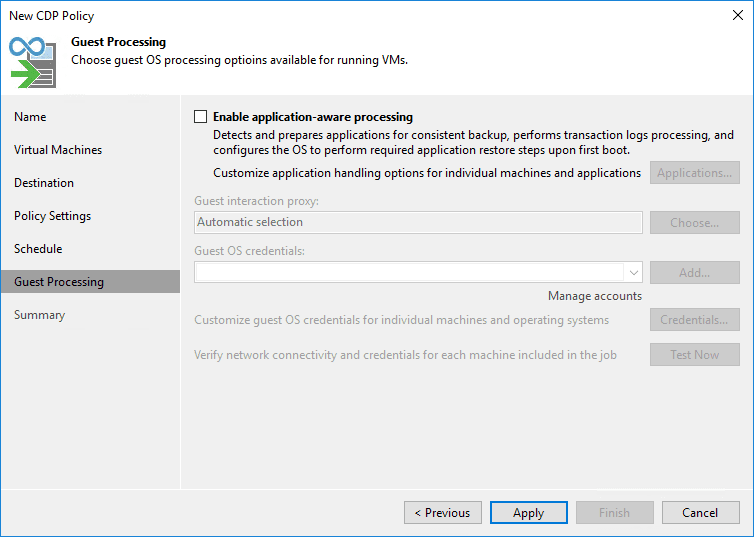754x537 pixels.
Task: Jump to the Summary step
Action: [39, 315]
